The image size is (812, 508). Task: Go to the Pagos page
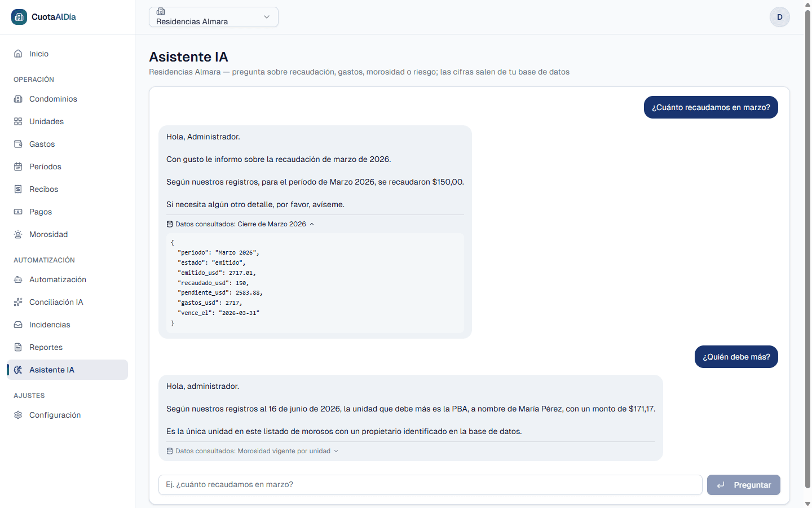click(67, 212)
